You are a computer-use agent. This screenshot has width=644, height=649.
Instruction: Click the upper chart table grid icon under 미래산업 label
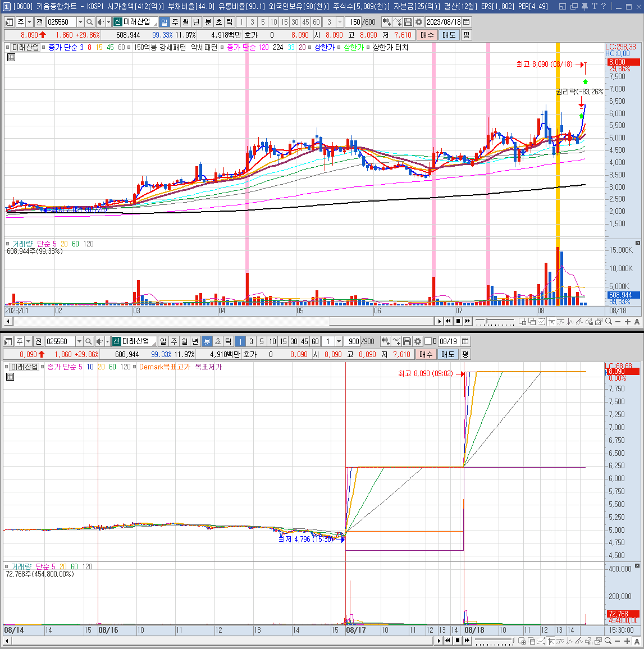pyautogui.click(x=11, y=57)
